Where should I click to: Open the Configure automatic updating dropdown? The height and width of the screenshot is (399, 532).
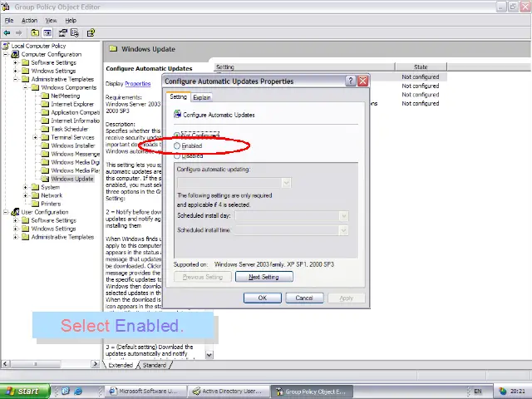coord(286,183)
